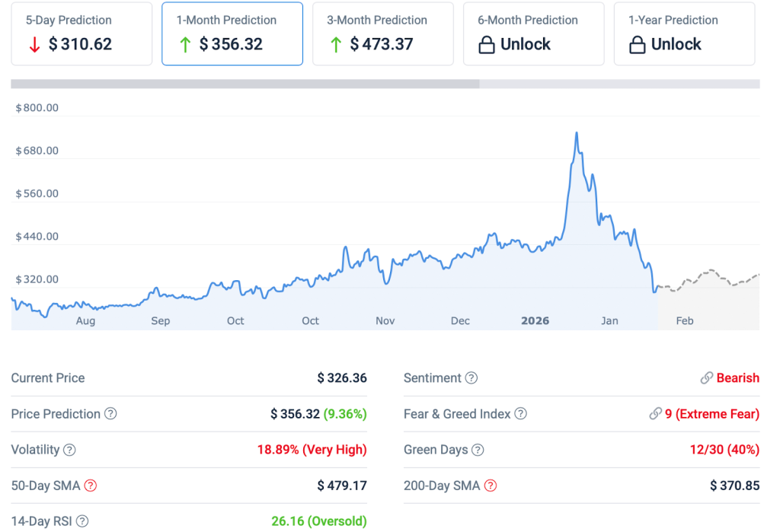780x532 pixels.
Task: Click Green Days info icon
Action: [x=478, y=450]
